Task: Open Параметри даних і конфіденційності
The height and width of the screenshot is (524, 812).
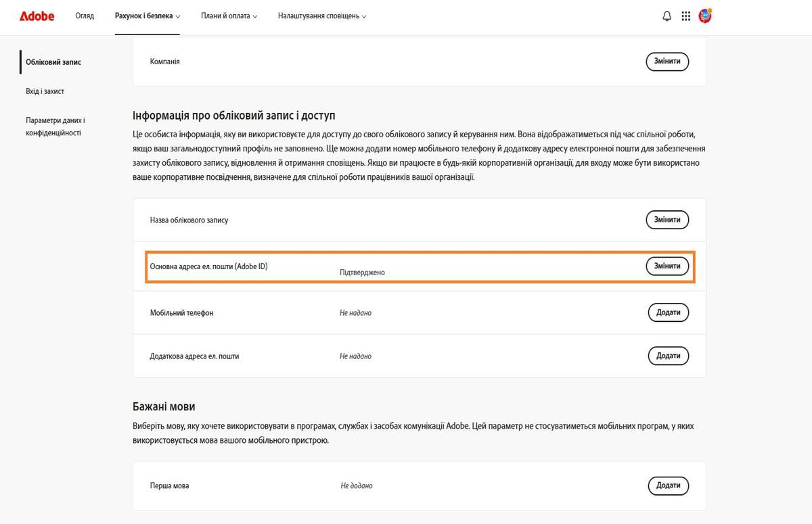Action: (x=55, y=126)
